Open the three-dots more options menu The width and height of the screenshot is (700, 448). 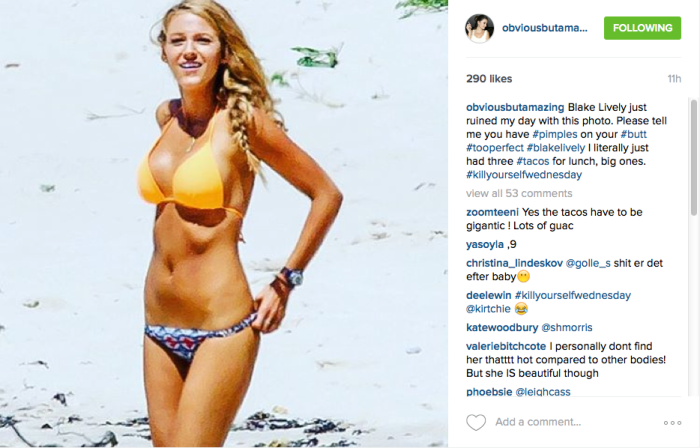tap(672, 423)
